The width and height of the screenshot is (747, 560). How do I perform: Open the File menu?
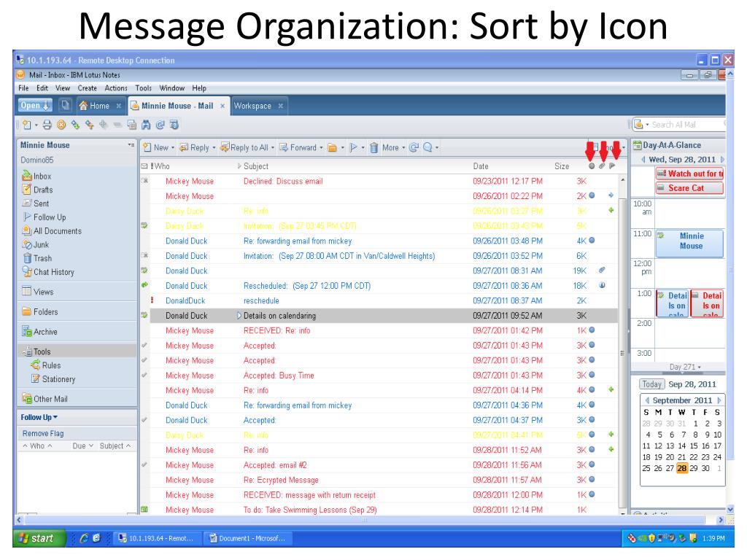click(x=23, y=88)
